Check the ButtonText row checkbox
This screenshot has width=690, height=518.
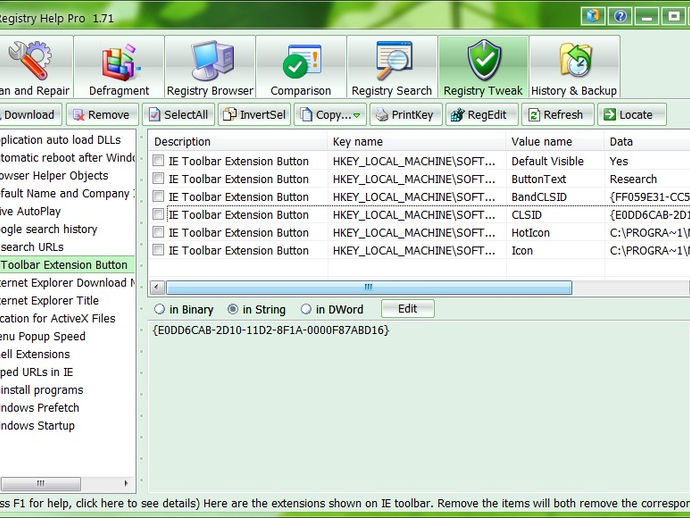point(158,179)
